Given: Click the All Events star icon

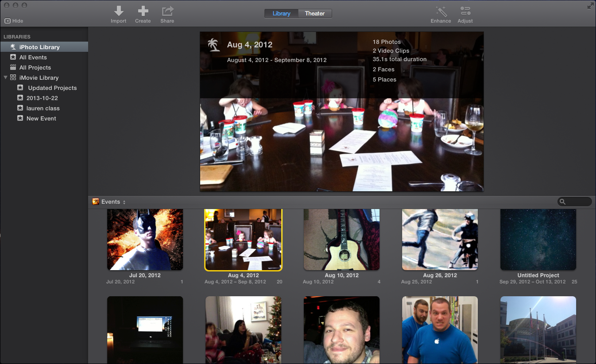Looking at the screenshot, I should coord(13,57).
